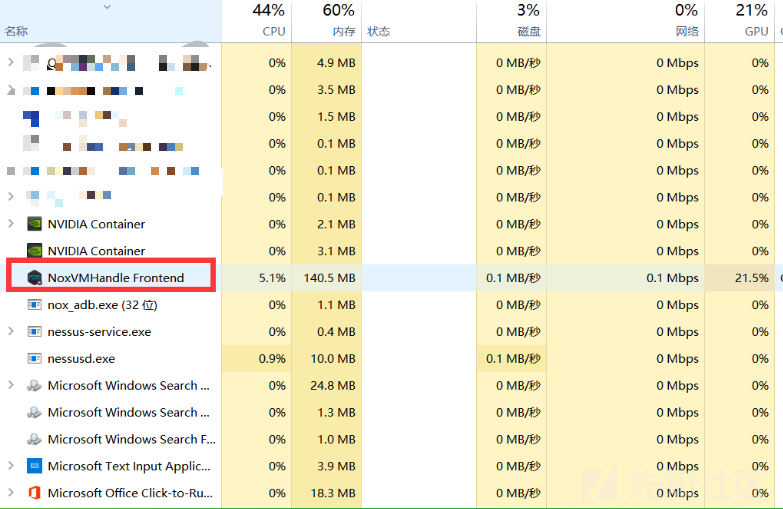Click the Microsoft Text Input Application icon
Viewport: 783px width, 509px height.
pyautogui.click(x=34, y=466)
